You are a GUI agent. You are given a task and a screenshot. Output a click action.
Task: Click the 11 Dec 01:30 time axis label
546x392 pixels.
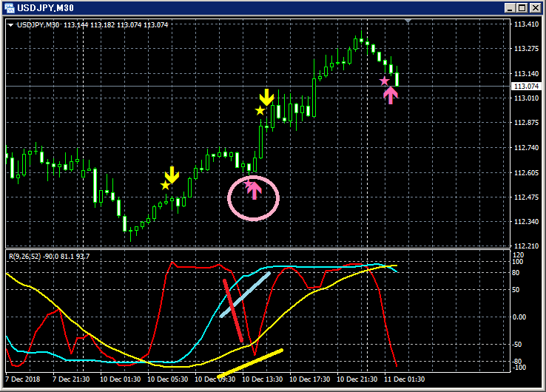tap(404, 379)
